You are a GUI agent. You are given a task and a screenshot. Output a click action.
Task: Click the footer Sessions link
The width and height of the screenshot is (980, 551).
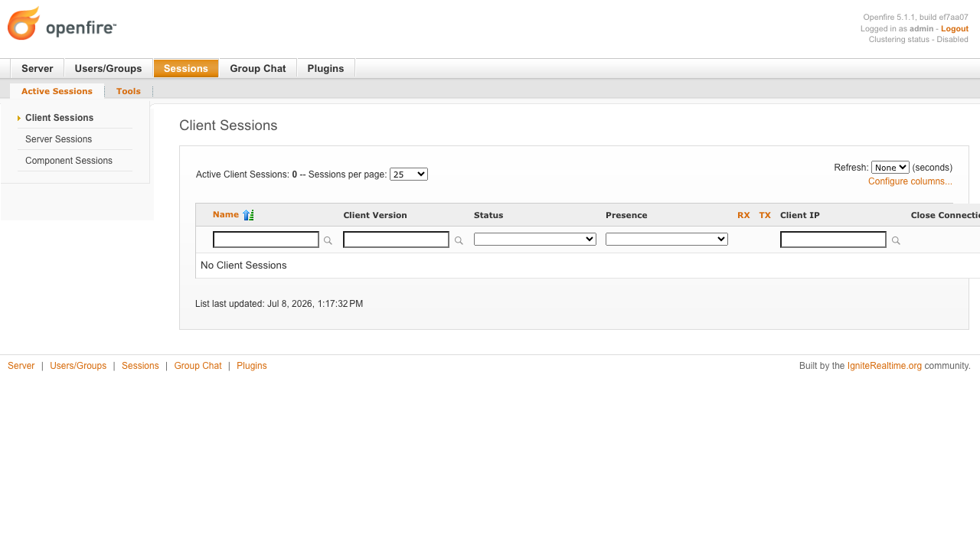point(140,366)
